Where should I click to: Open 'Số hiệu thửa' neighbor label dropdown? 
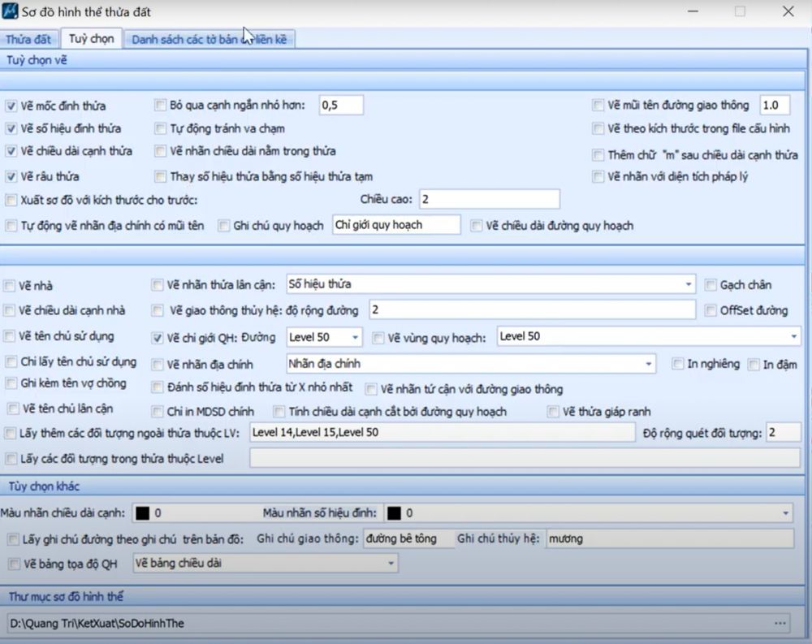pyautogui.click(x=689, y=285)
